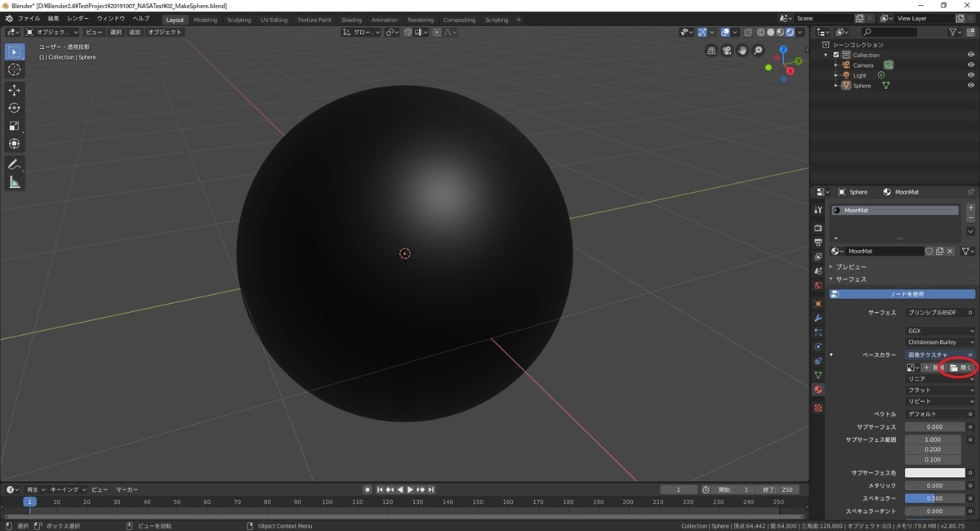Select rendered viewport shading

[x=790, y=32]
